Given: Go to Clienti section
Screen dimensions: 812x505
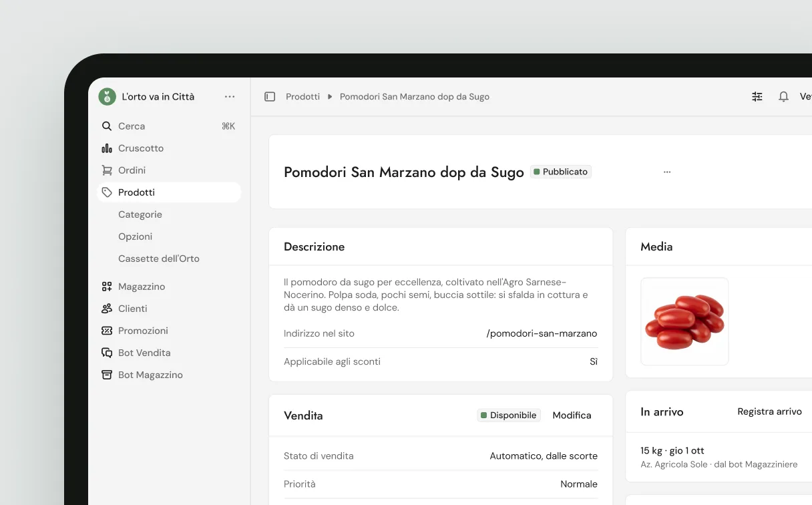Looking at the screenshot, I should (x=169, y=309).
